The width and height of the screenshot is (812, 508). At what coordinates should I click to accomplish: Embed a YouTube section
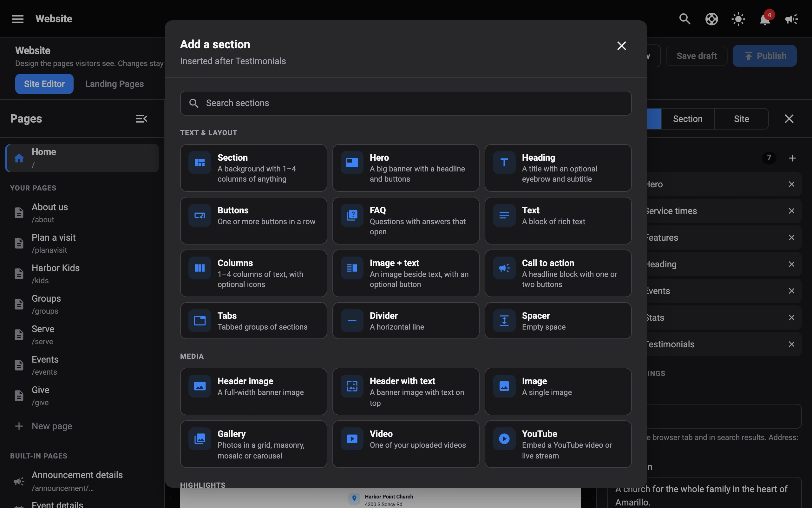(558, 444)
